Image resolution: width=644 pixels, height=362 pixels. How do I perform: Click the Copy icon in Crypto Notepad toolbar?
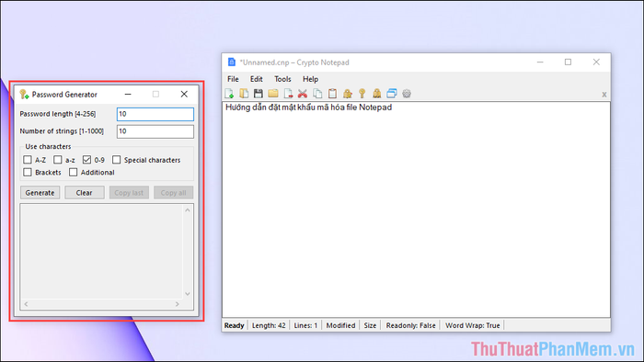pyautogui.click(x=317, y=94)
